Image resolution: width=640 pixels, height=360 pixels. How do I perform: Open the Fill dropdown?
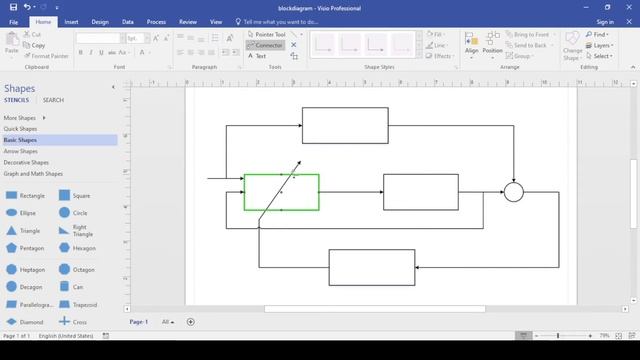pos(436,34)
